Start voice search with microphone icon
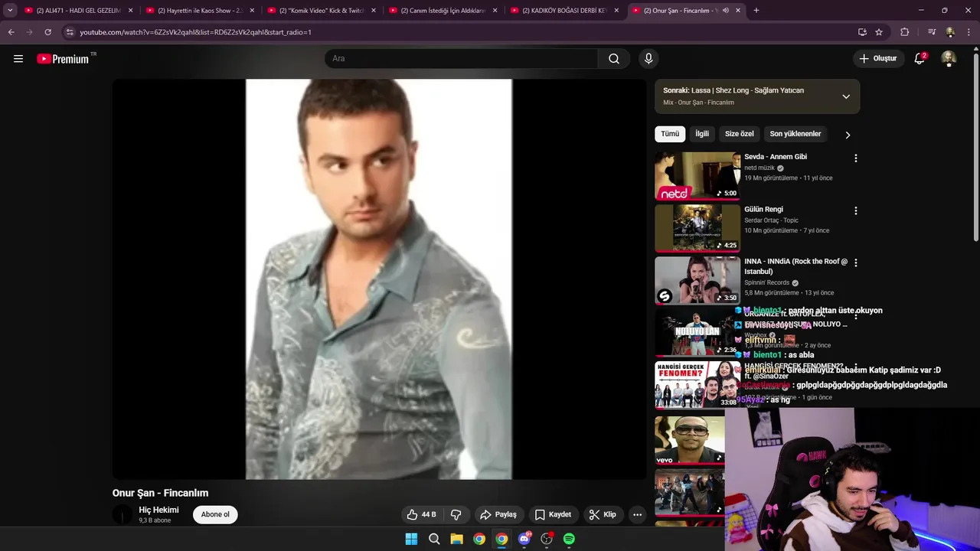Viewport: 980px width, 551px height. 648,59
